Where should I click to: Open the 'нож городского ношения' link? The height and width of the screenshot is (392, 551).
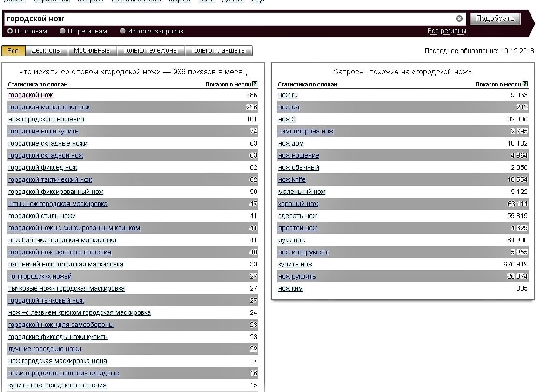[46, 119]
